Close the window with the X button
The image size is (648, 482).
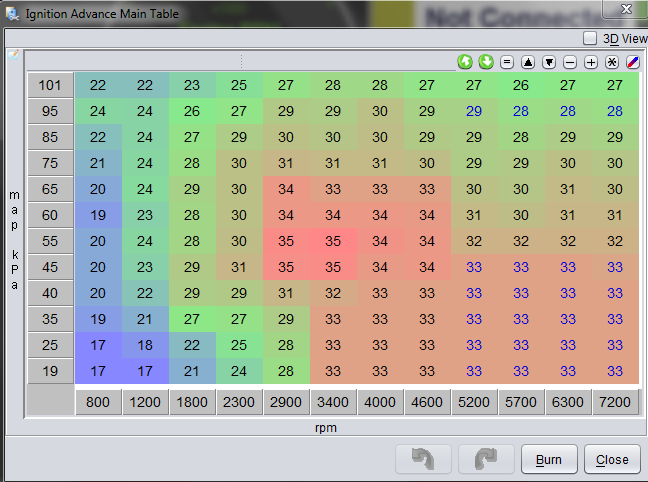(626, 9)
